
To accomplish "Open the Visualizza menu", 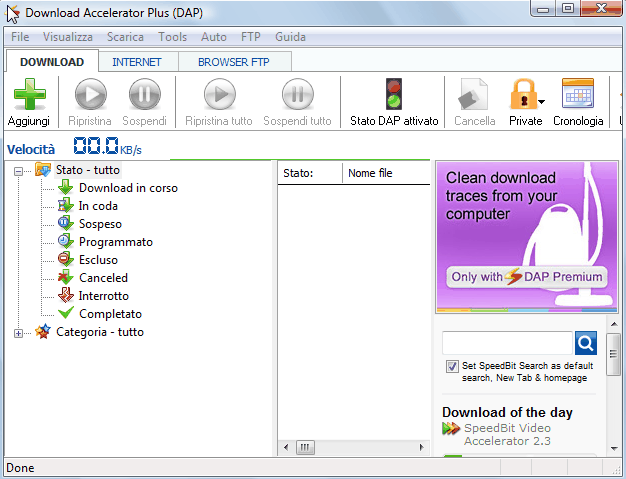I will click(x=67, y=37).
